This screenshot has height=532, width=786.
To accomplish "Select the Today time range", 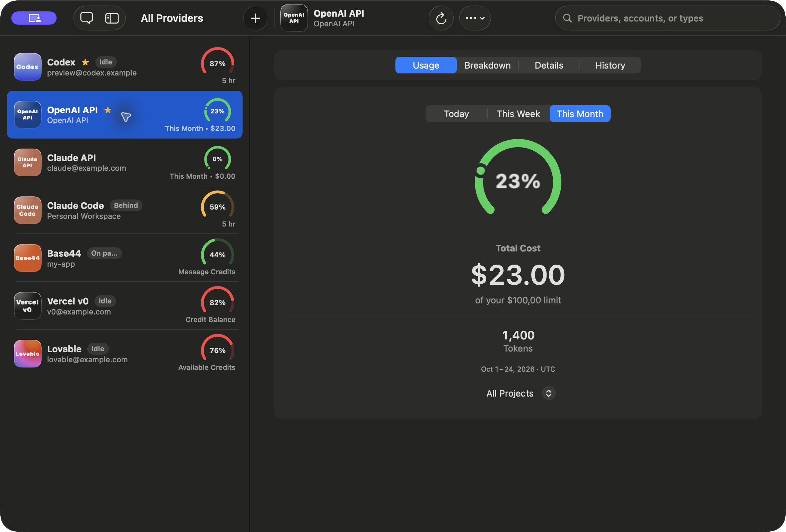I will pos(456,114).
